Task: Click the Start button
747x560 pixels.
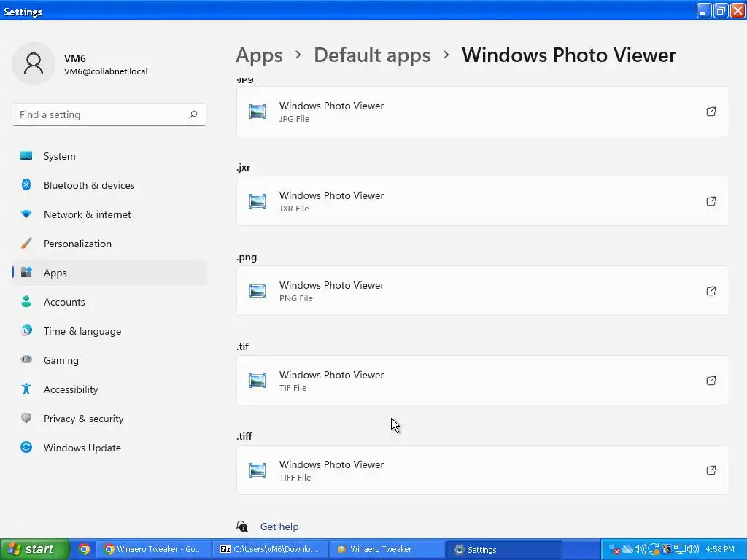Action: (34, 549)
